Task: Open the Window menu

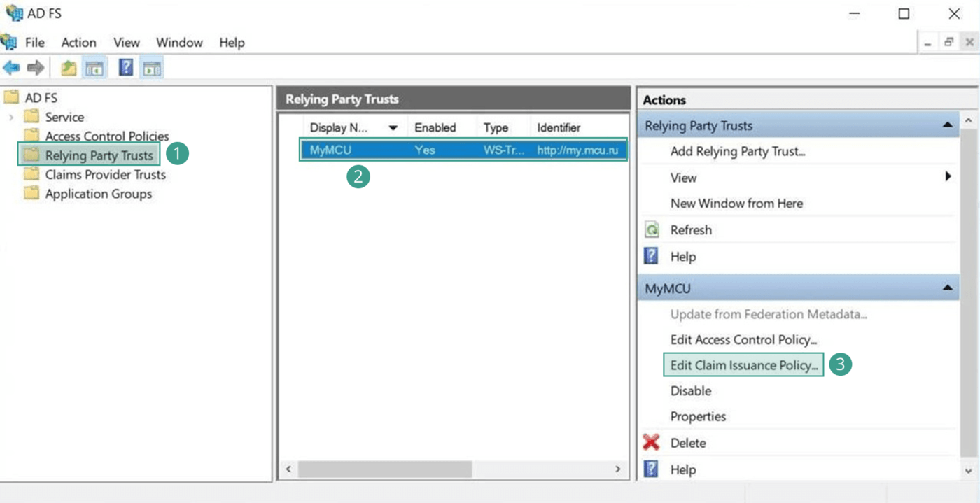Action: pos(179,43)
